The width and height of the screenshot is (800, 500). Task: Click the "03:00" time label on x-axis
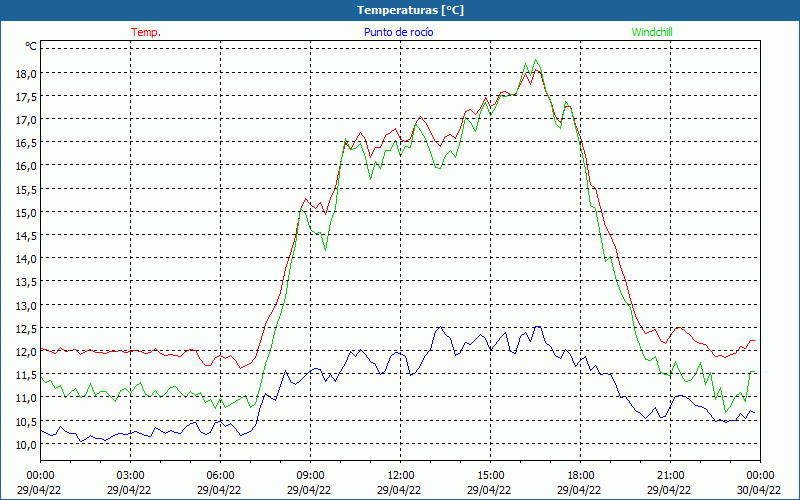[x=130, y=476]
